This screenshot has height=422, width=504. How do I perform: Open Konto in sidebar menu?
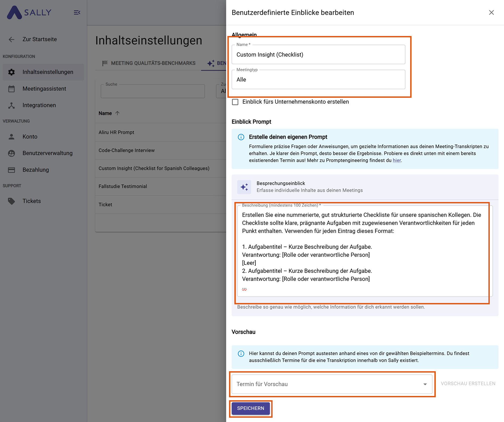click(30, 136)
